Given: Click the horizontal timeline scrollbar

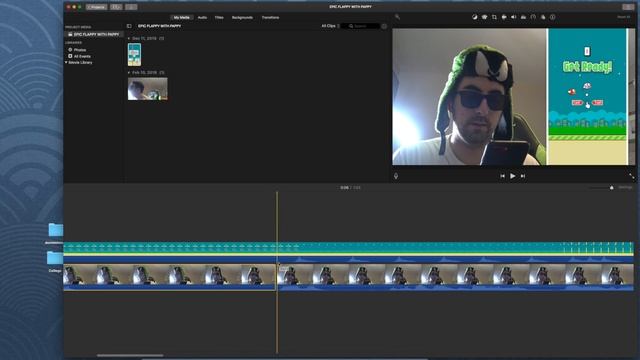Looking at the screenshot, I should (130, 356).
